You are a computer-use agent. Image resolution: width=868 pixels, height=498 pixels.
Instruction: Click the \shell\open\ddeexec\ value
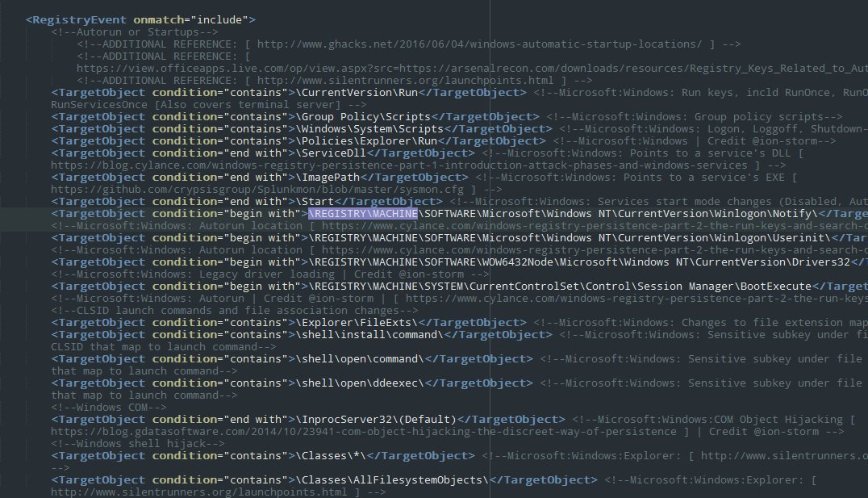tap(360, 384)
